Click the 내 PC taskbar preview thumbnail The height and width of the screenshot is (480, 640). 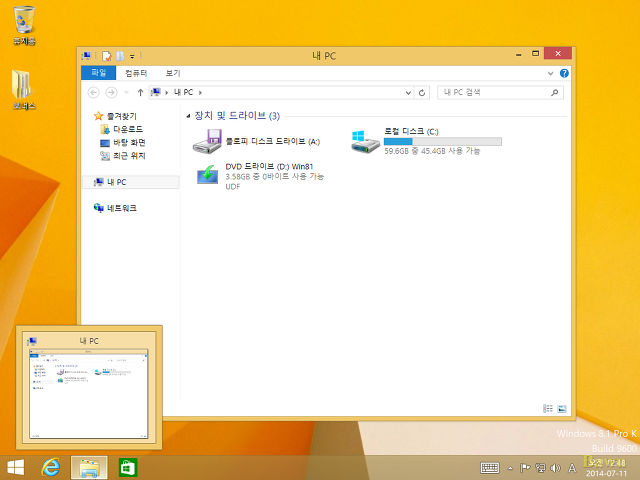coord(89,388)
